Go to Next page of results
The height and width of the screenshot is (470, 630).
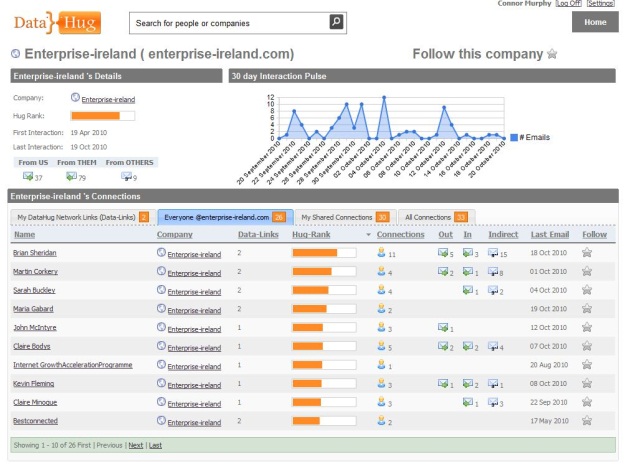[x=135, y=445]
